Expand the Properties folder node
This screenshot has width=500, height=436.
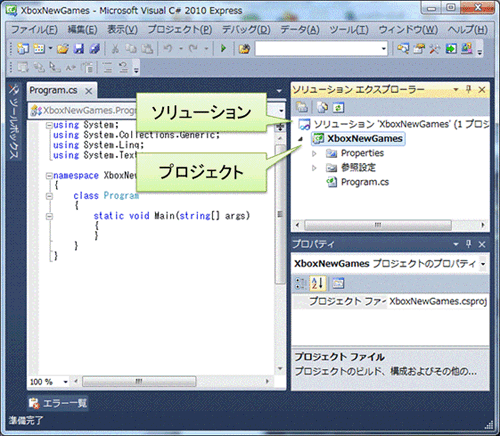pyautogui.click(x=314, y=153)
